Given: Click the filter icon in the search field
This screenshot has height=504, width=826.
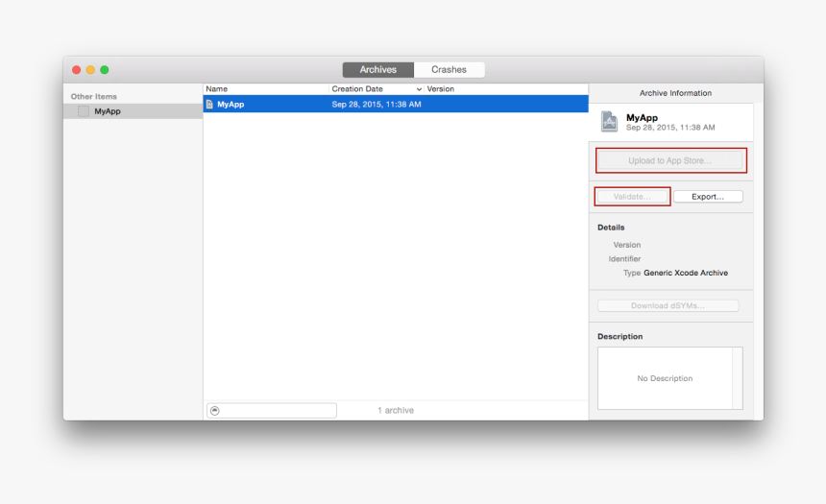Looking at the screenshot, I should tap(215, 410).
